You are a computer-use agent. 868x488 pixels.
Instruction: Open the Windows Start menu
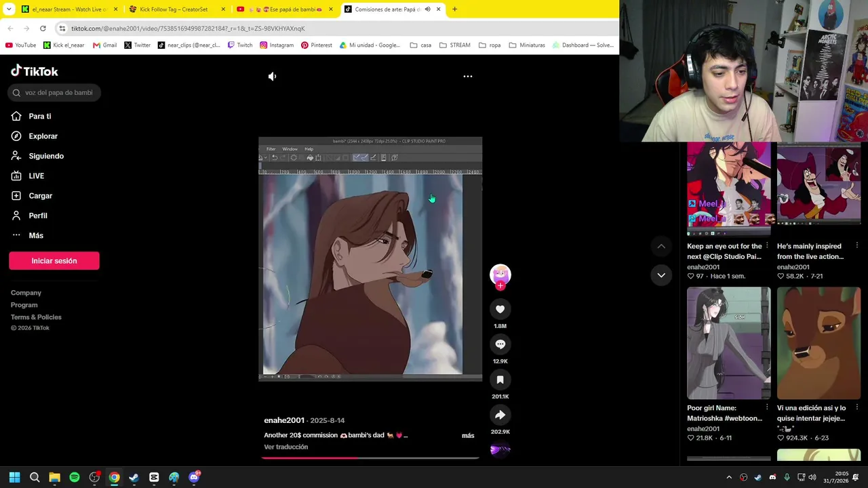(x=14, y=477)
